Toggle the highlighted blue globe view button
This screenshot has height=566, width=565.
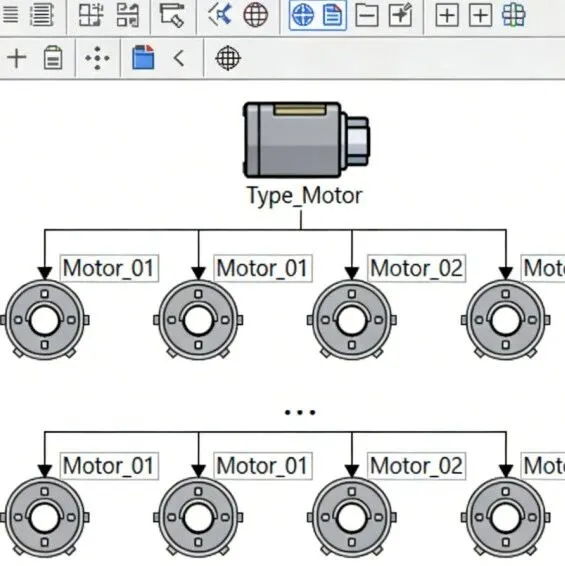tap(303, 15)
